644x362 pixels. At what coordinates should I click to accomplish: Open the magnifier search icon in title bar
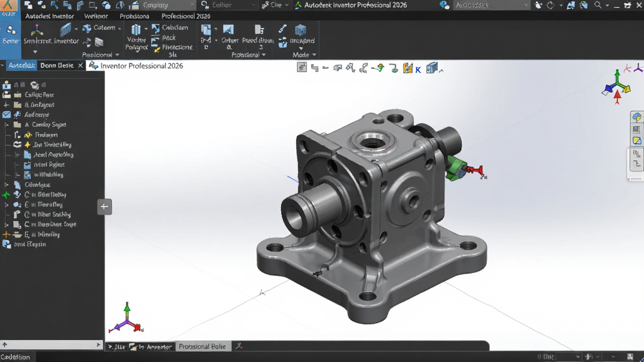pyautogui.click(x=598, y=5)
